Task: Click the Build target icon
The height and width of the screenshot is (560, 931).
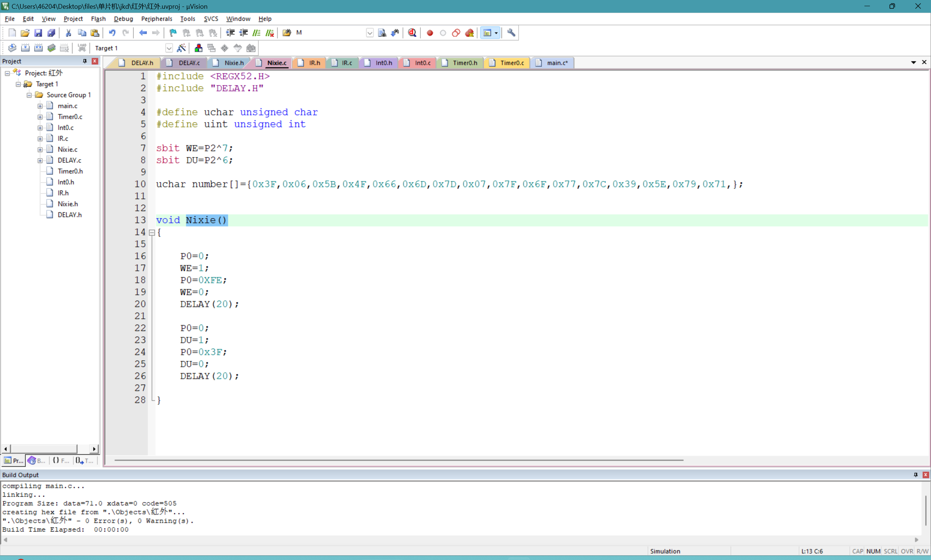Action: click(x=25, y=48)
